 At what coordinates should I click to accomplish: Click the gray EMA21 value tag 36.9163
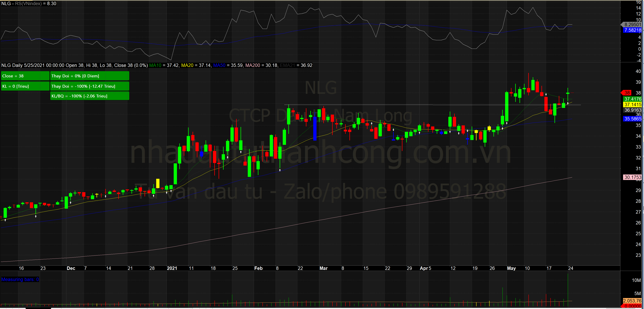633,110
